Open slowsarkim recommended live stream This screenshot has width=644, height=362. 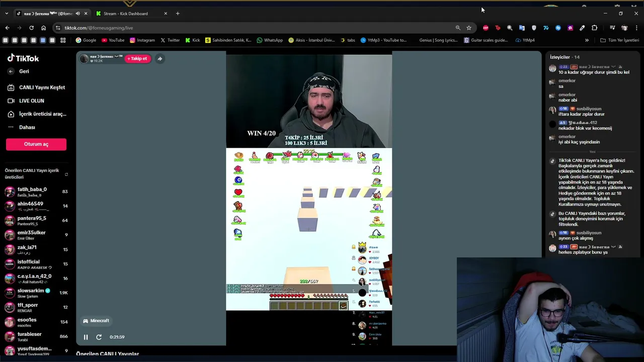tap(36, 293)
